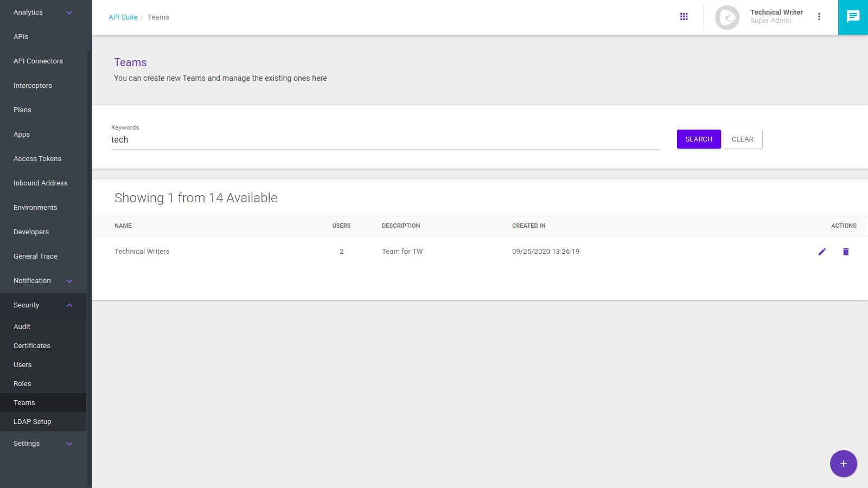Open the chat messages panel
Screen dimensions: 868x488
853,17
